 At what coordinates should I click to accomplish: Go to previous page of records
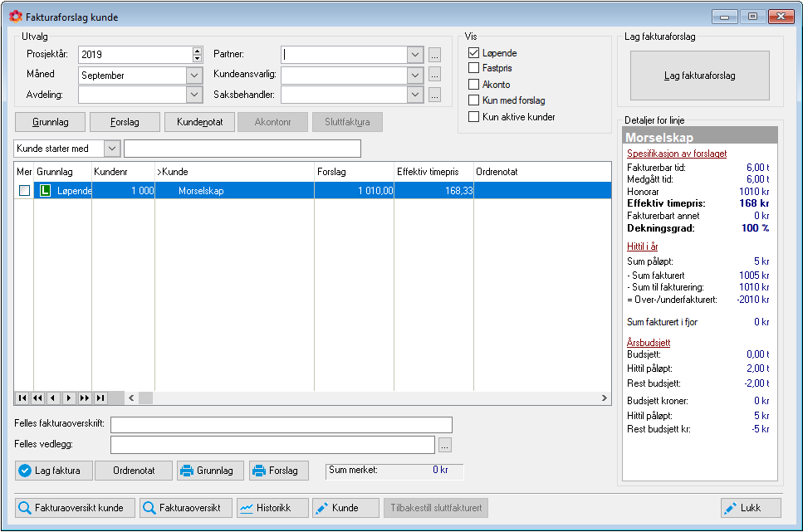[x=38, y=398]
